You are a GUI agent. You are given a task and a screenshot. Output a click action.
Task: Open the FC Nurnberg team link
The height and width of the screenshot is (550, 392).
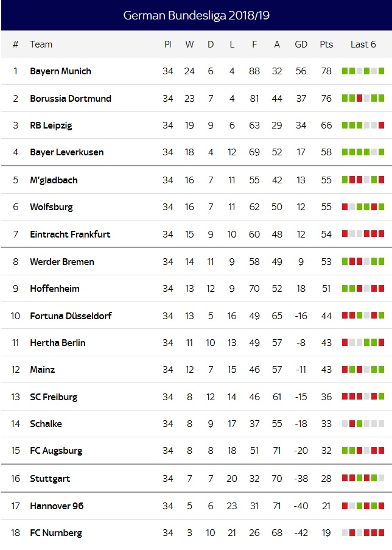[x=55, y=533]
